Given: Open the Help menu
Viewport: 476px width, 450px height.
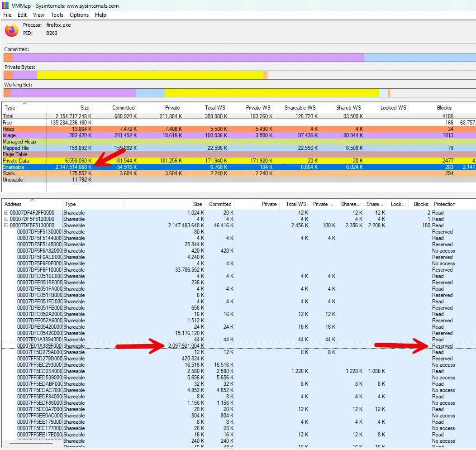Looking at the screenshot, I should pos(100,15).
